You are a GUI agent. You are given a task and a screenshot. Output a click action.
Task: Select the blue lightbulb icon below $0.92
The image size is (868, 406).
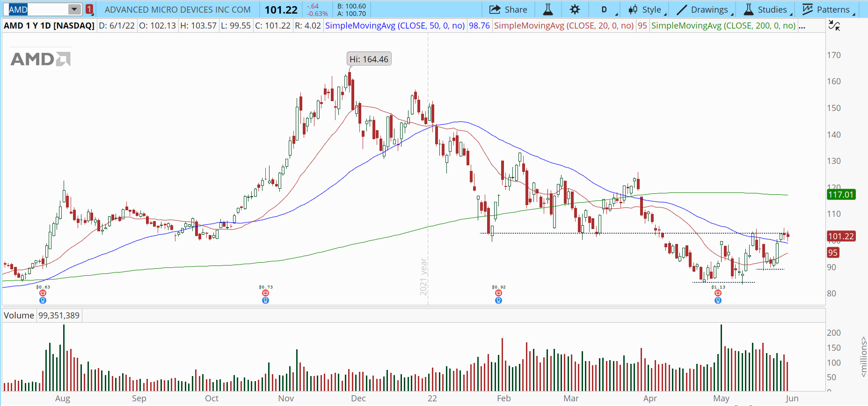tap(498, 300)
